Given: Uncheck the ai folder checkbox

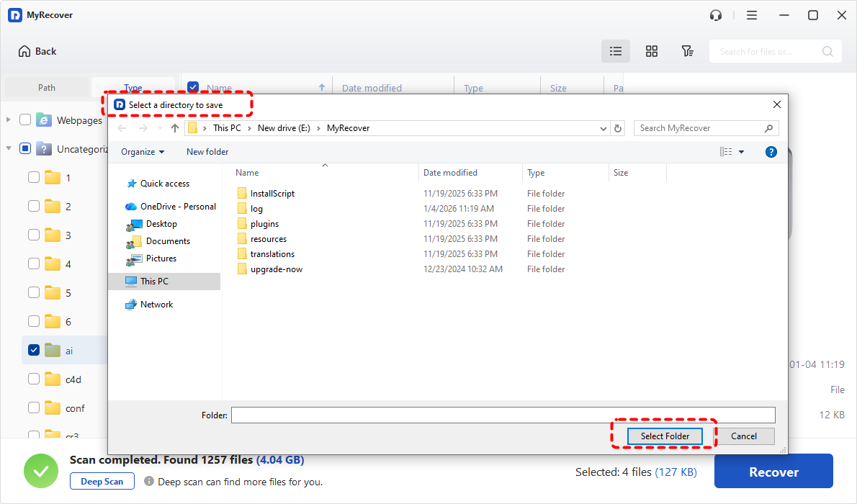Looking at the screenshot, I should [x=34, y=350].
